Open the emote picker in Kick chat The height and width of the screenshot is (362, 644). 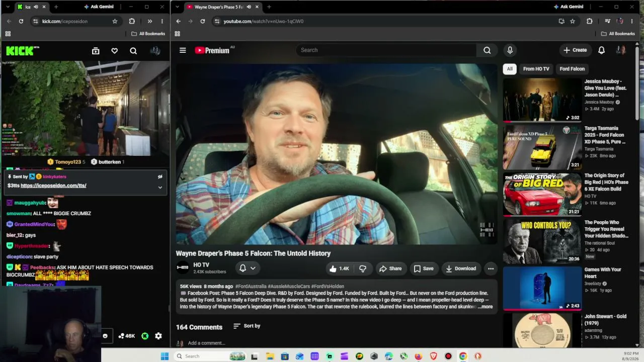105,336
